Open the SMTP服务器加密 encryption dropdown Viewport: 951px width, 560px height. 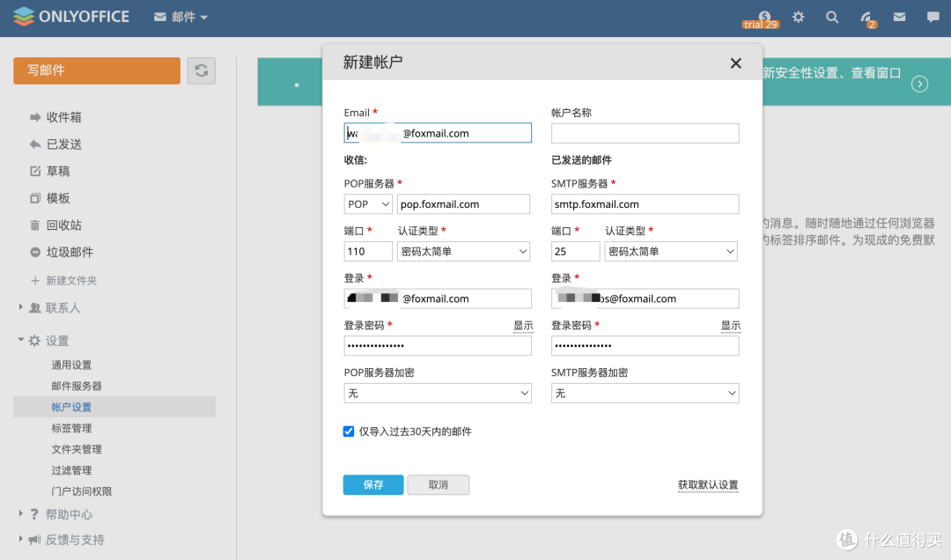click(x=645, y=394)
